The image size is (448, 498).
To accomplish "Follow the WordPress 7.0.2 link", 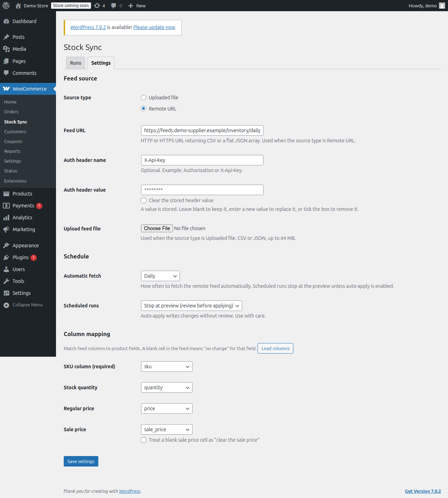I will (88, 27).
